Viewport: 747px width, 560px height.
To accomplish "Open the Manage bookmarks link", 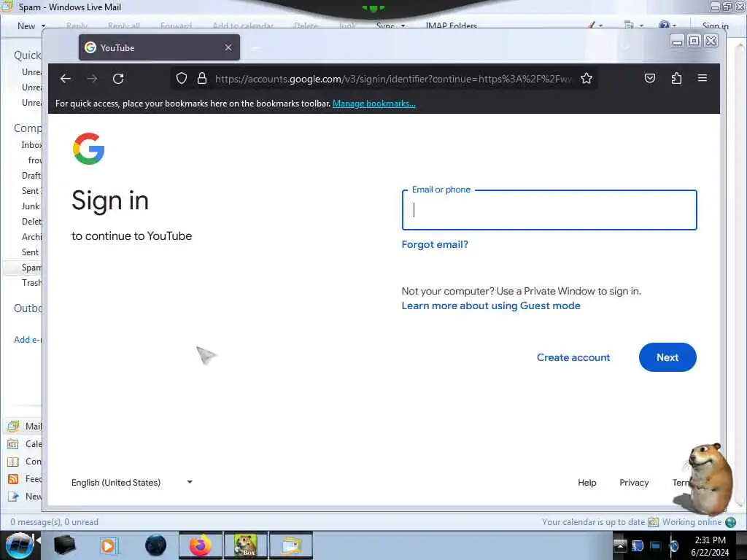I will 374,104.
